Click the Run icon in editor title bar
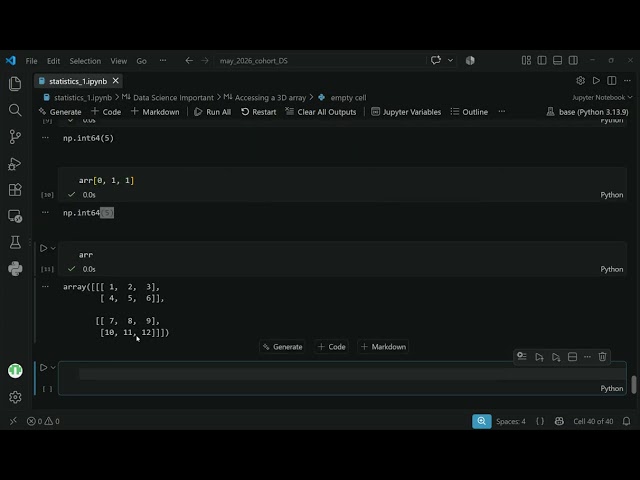The width and height of the screenshot is (640, 480). pos(596,81)
